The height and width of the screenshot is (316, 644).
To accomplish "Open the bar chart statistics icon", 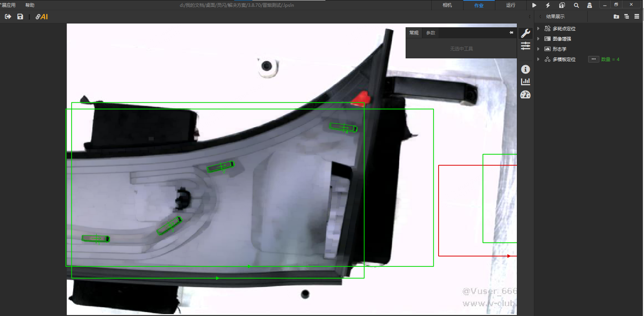I will (526, 82).
